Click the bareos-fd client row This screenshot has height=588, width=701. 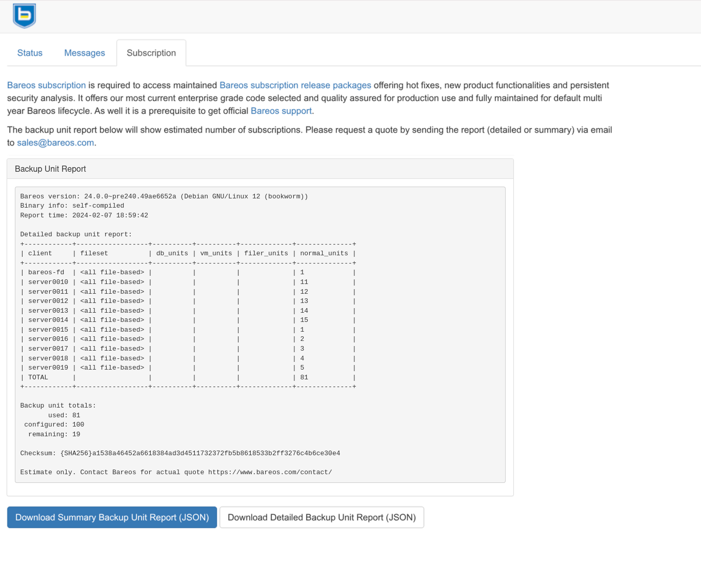click(x=46, y=272)
